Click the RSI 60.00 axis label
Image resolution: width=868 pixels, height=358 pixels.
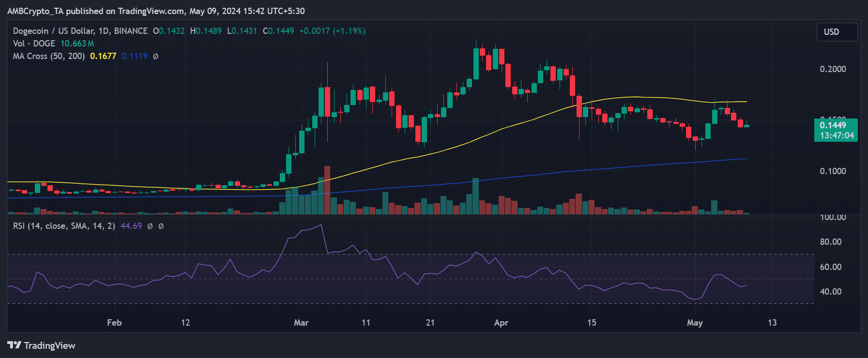[x=831, y=267]
